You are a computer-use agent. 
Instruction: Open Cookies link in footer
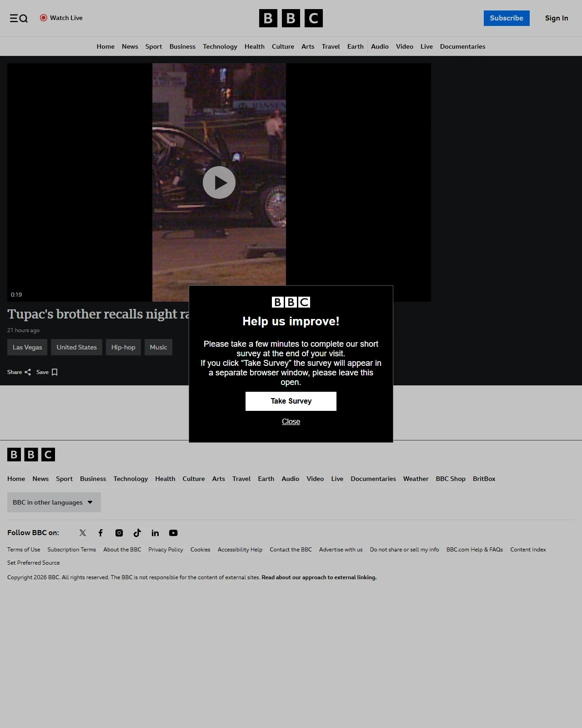(201, 550)
